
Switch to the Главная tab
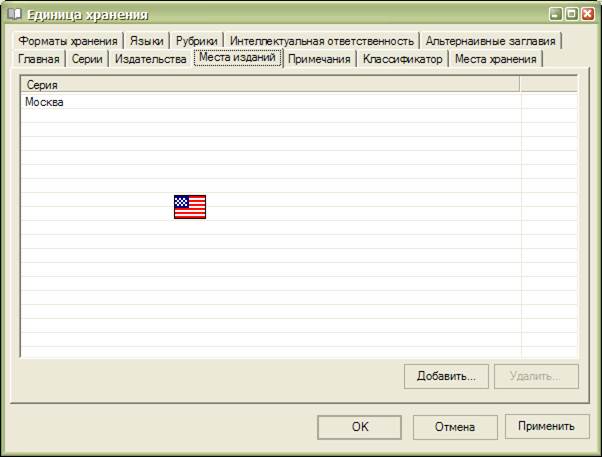(39, 60)
